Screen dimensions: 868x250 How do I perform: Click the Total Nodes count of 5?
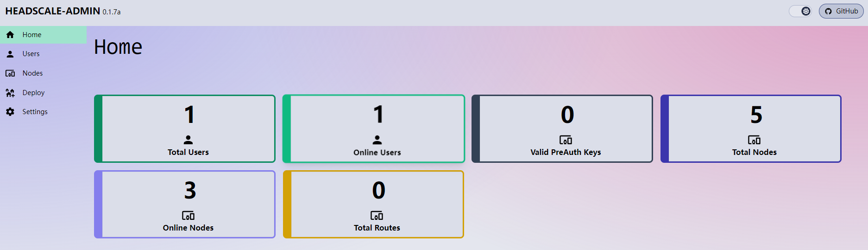756,115
